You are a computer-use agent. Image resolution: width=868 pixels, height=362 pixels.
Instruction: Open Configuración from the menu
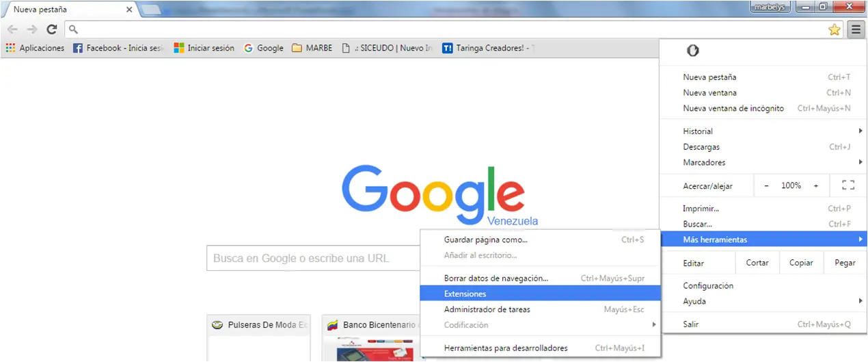click(x=763, y=286)
